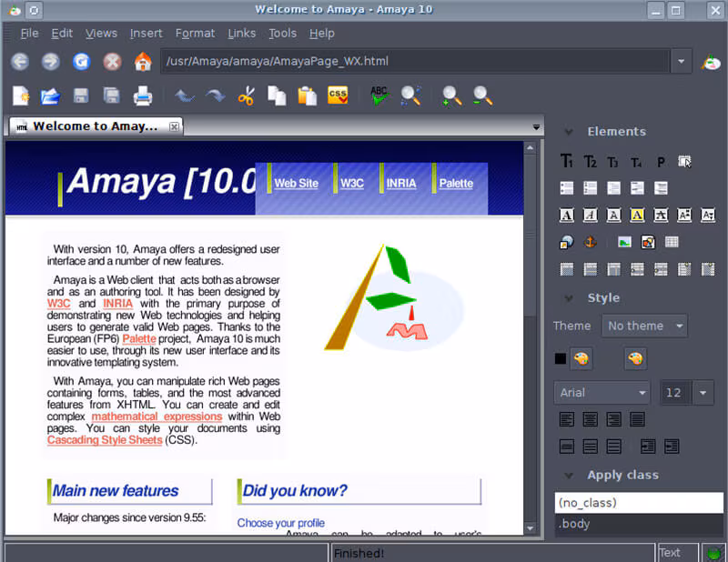Follow the Web Site header link
Screen dimensions: 728x562
(297, 184)
